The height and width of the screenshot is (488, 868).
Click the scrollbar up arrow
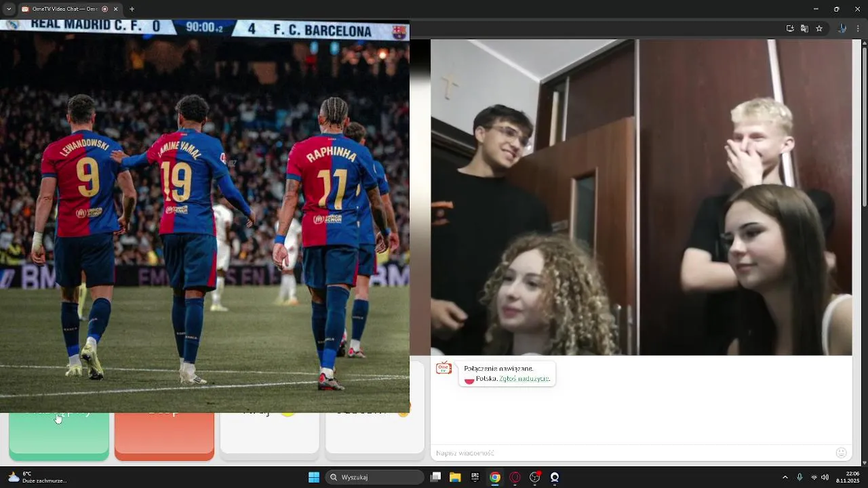(x=864, y=43)
